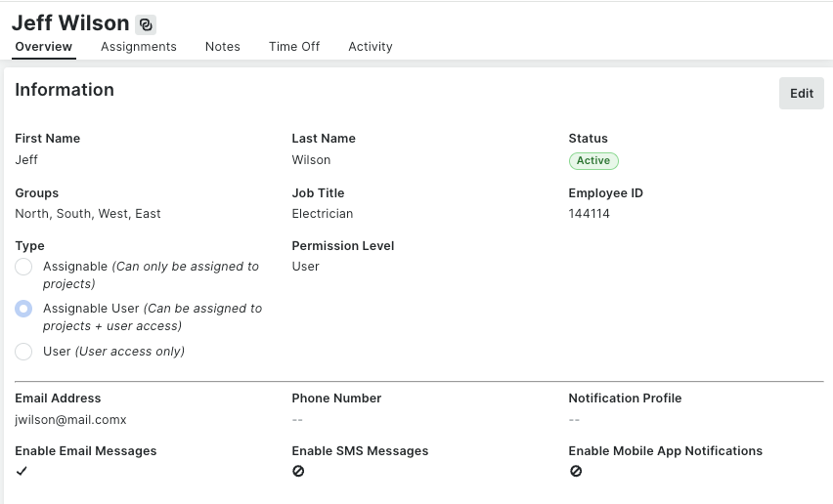Choose the User access only radio button
The height and width of the screenshot is (504, 833).
(23, 352)
